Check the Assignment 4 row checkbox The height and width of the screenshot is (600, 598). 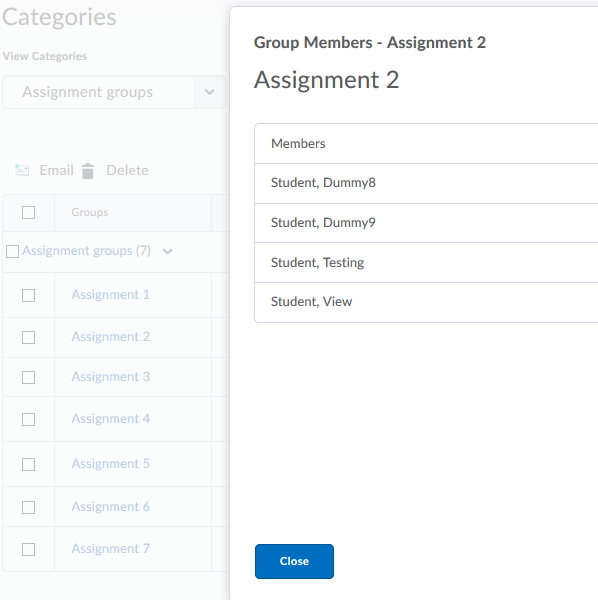point(29,419)
